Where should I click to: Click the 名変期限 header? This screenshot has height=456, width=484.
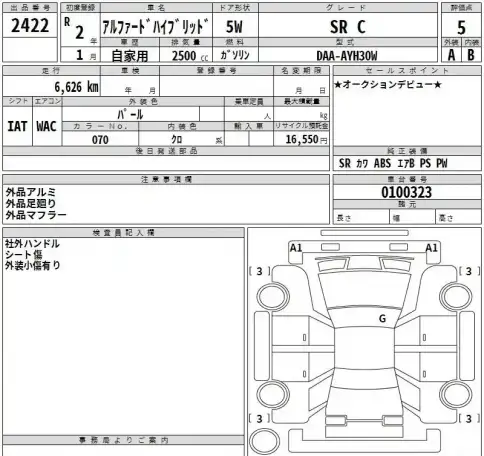click(301, 71)
